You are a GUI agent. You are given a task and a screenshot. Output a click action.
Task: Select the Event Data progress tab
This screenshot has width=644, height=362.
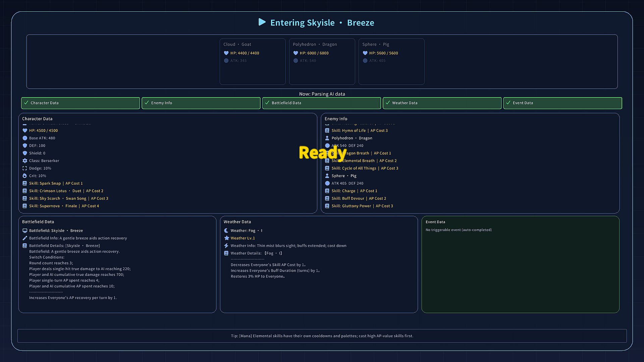click(x=562, y=103)
